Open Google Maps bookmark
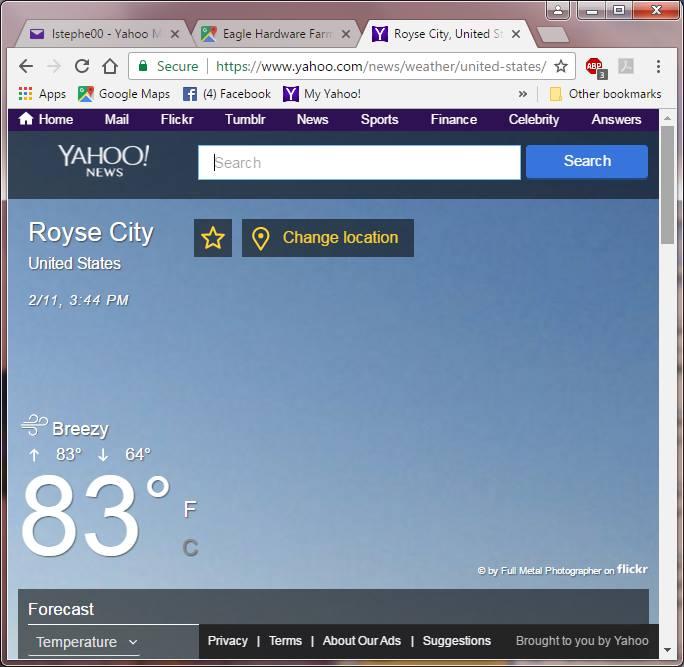The height and width of the screenshot is (667, 684). (124, 94)
